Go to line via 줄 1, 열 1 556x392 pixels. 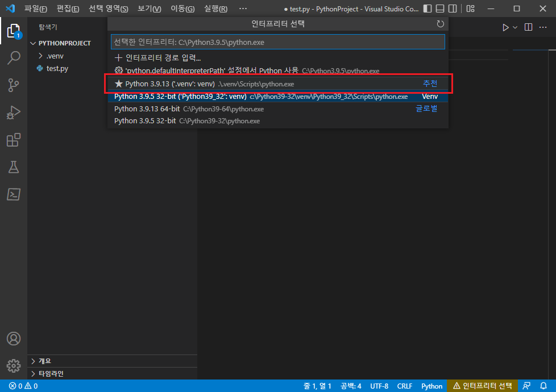click(317, 386)
